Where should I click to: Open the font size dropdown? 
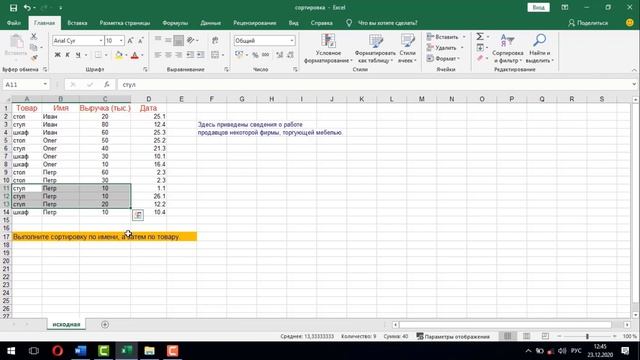point(121,41)
